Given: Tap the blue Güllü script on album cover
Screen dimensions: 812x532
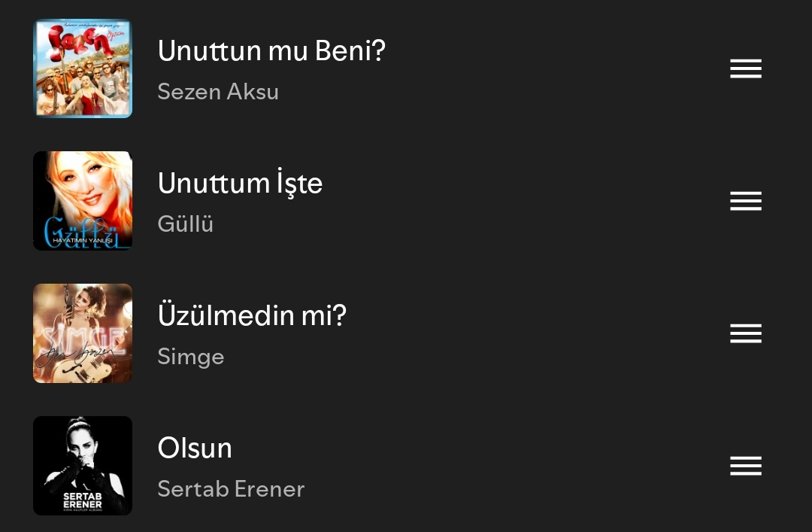Looking at the screenshot, I should tap(81, 233).
